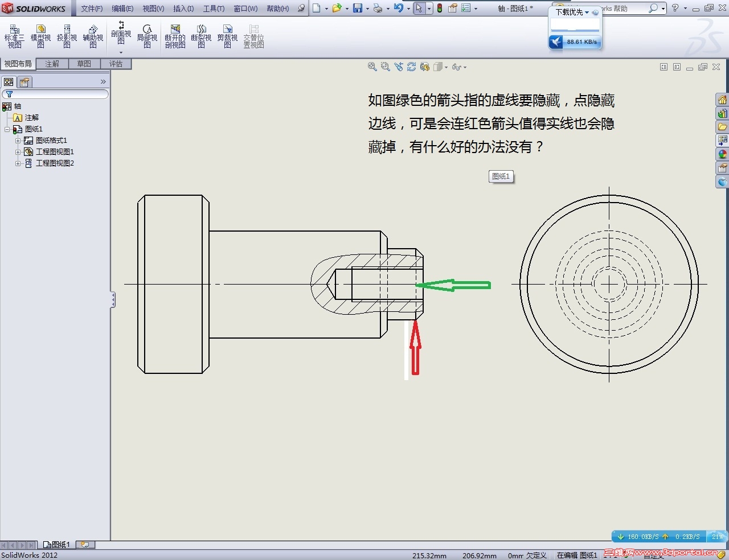Click Zoom to Area in the view toolbar
The height and width of the screenshot is (560, 729).
386,67
